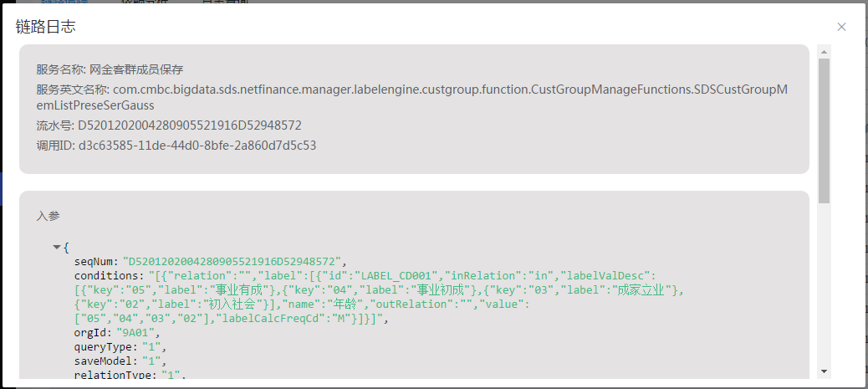The image size is (868, 389).
Task: Click the 流水号 value in the info panel
Action: pyautogui.click(x=190, y=125)
